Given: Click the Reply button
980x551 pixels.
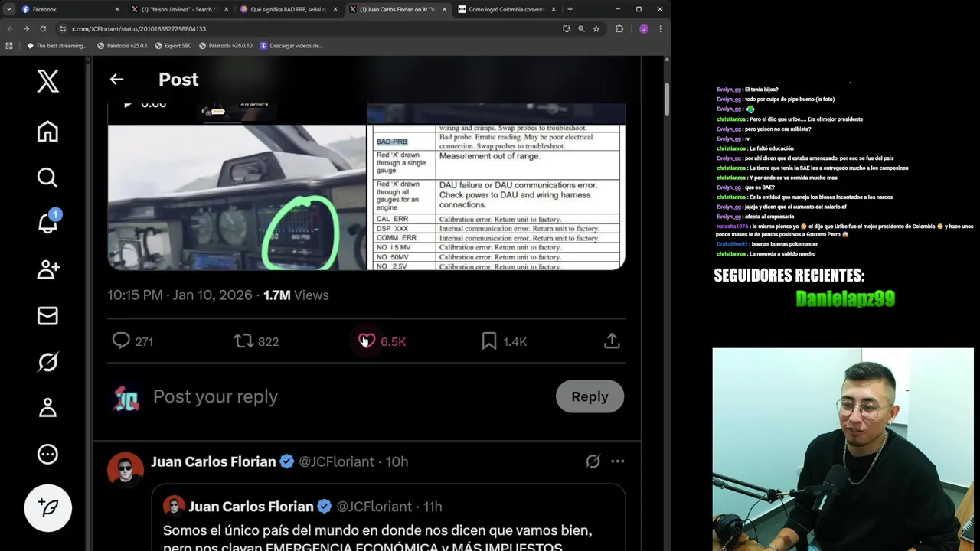Looking at the screenshot, I should pos(590,396).
